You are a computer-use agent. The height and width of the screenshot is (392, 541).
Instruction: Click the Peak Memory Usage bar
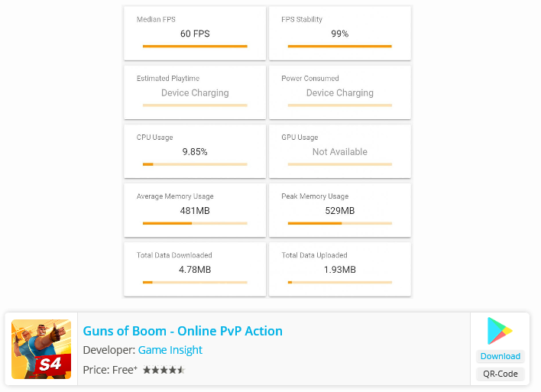[x=339, y=223]
